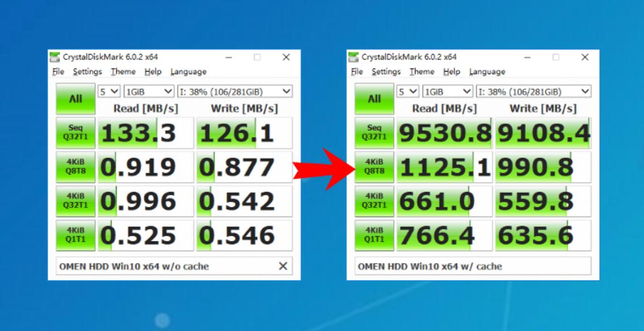Start Seq Q32T1 test in the left window

click(75, 133)
